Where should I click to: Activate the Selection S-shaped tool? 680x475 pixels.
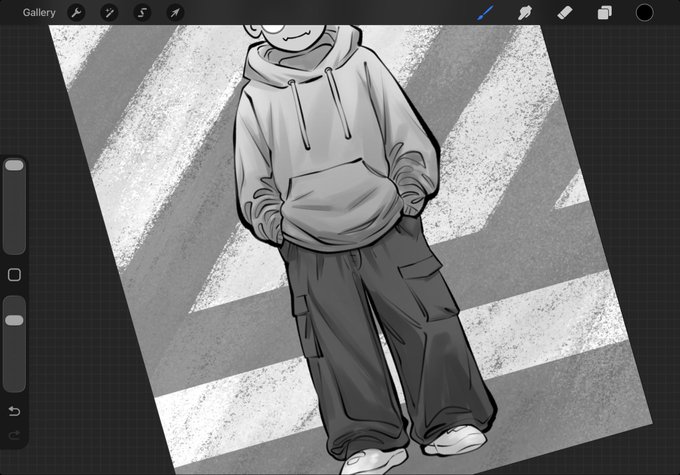(142, 13)
